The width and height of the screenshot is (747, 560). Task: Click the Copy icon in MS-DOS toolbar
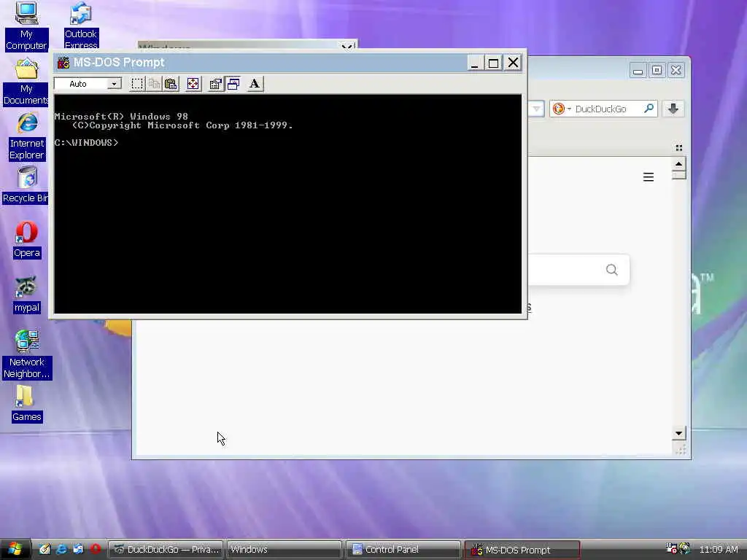154,84
